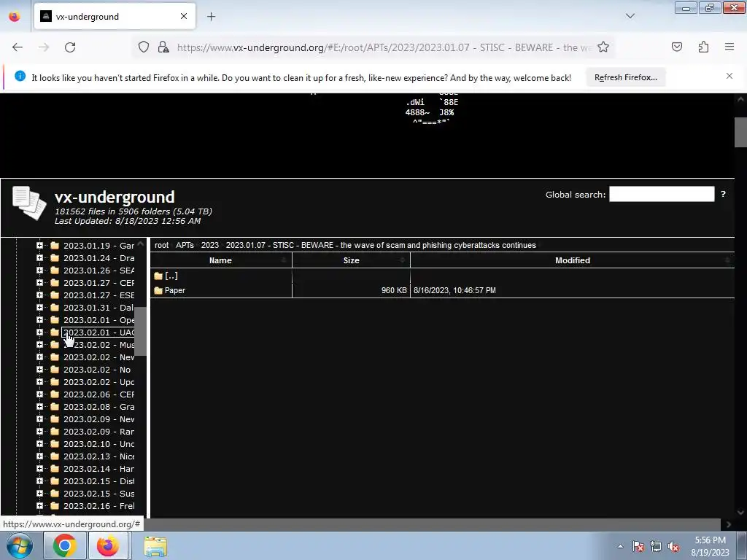Viewport: 747px width, 560px height.
Task: Open Action Center flag tray icon
Action: point(638,546)
